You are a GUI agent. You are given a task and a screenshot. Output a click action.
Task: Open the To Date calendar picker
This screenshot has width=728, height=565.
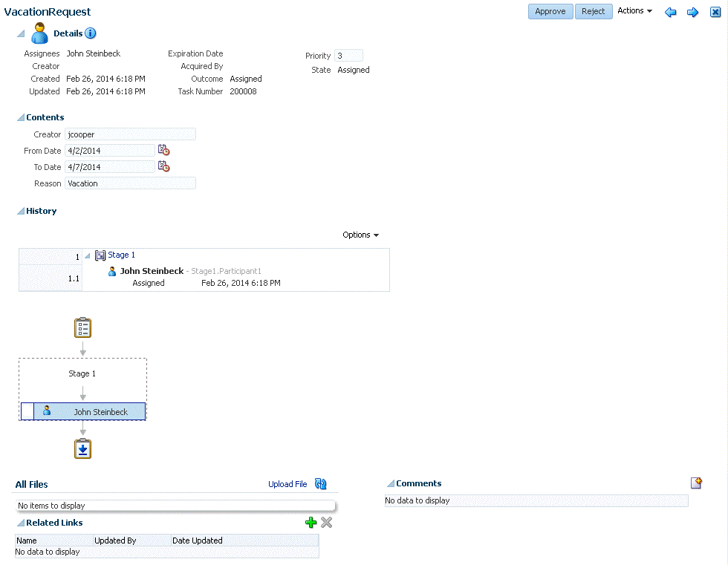pos(163,166)
